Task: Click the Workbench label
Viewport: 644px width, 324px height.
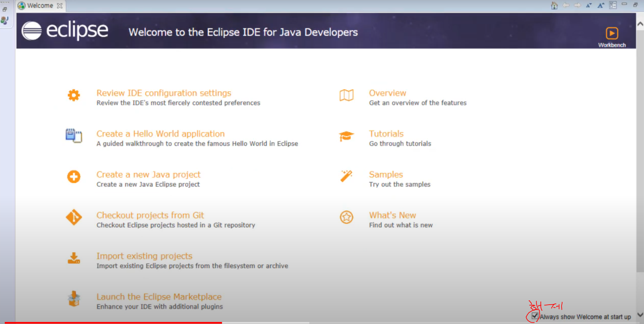Action: coord(612,45)
